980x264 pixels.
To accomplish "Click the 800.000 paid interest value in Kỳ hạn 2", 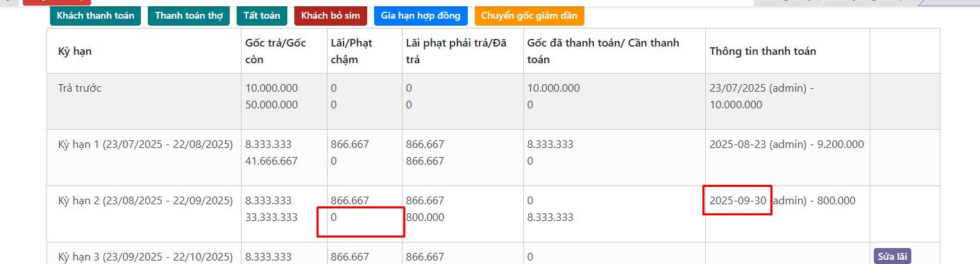I will [x=425, y=217].
